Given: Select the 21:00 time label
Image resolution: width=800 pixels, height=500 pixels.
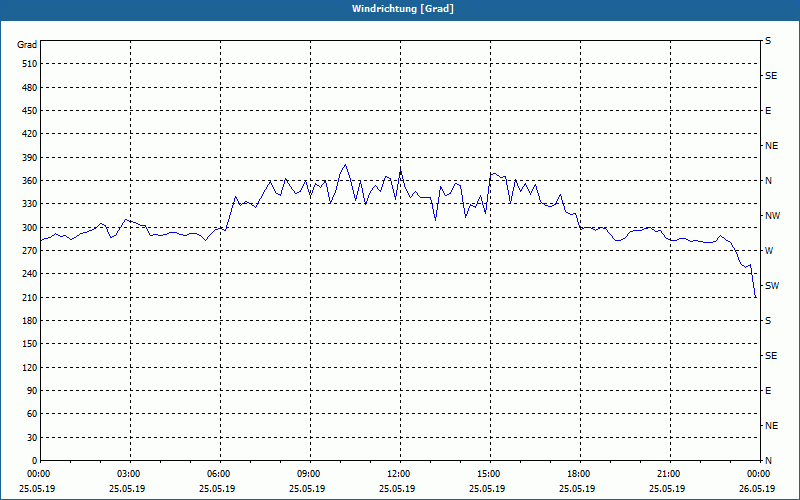Looking at the screenshot, I should pos(669,474).
